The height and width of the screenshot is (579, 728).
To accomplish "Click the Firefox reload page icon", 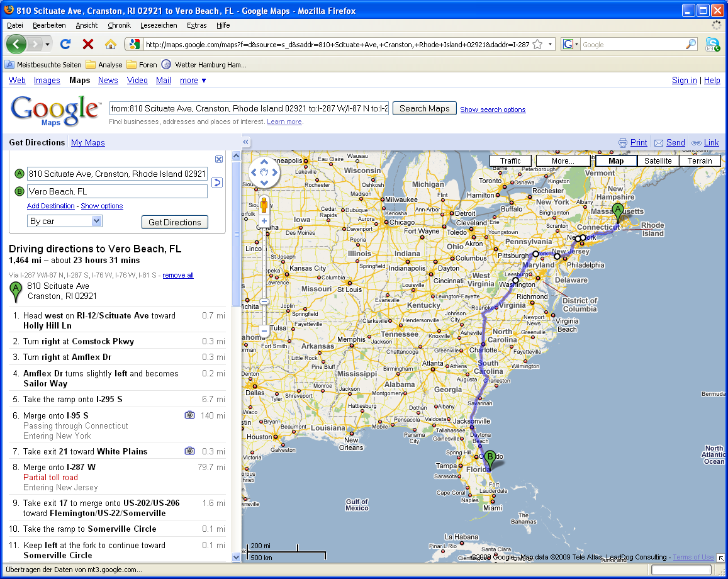I will [x=65, y=44].
